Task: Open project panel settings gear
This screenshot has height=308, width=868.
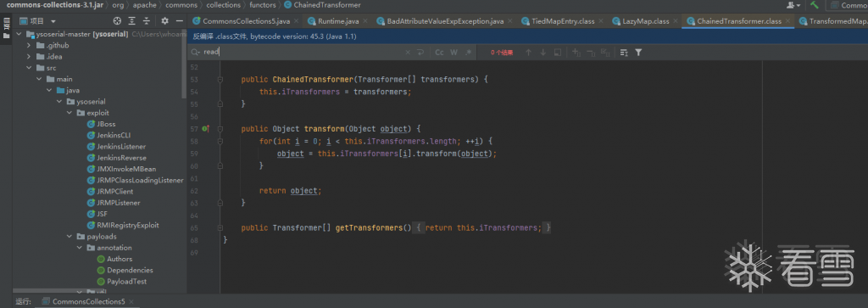Action: click(x=165, y=21)
